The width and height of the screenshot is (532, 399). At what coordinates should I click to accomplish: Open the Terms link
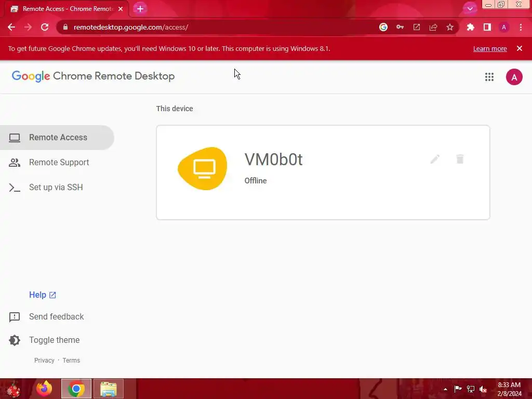71,361
